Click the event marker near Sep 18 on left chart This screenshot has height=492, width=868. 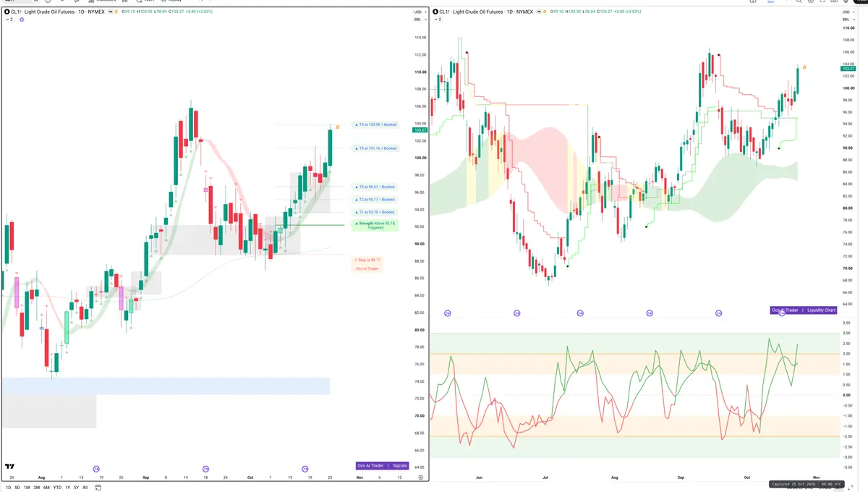click(205, 469)
